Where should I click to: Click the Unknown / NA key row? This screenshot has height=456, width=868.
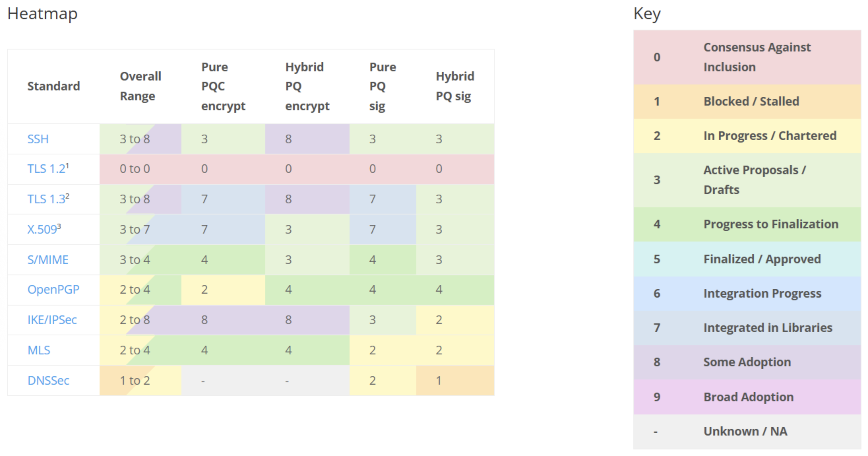coord(747,431)
